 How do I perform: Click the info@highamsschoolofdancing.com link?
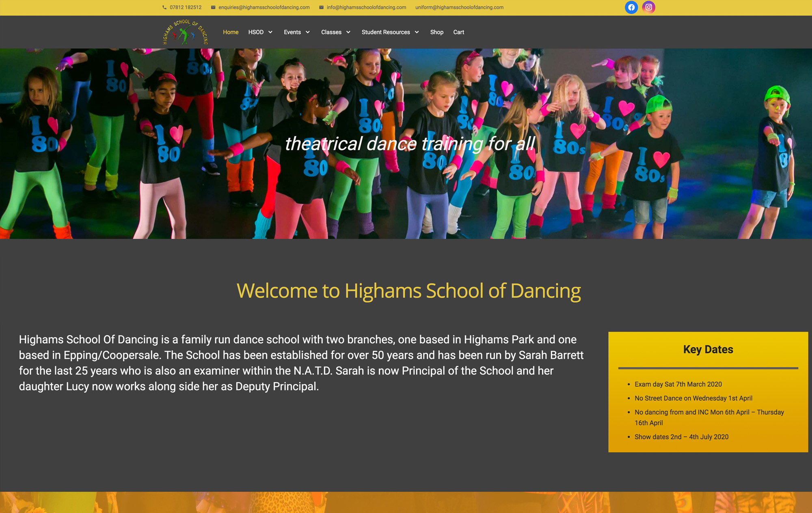pyautogui.click(x=366, y=7)
